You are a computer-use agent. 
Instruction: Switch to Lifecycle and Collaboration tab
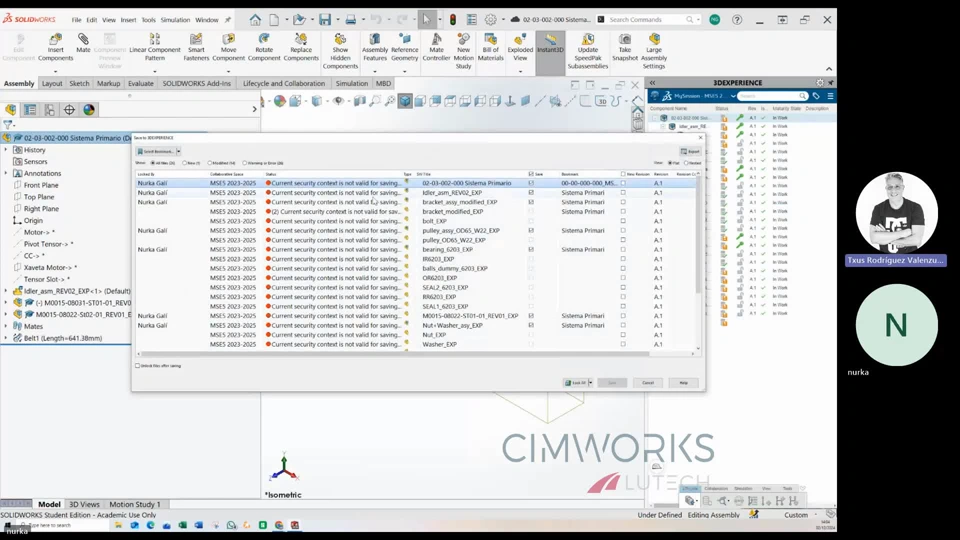[x=283, y=83]
